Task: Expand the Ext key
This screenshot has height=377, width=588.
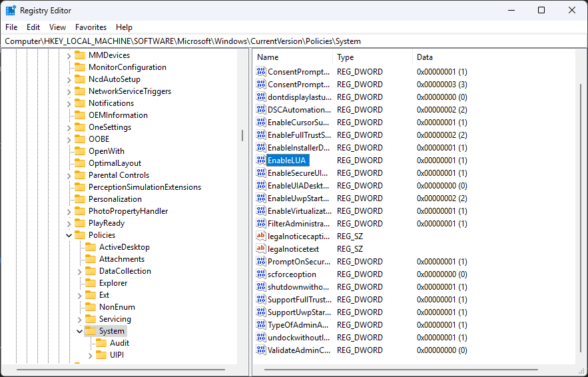Action: click(79, 295)
